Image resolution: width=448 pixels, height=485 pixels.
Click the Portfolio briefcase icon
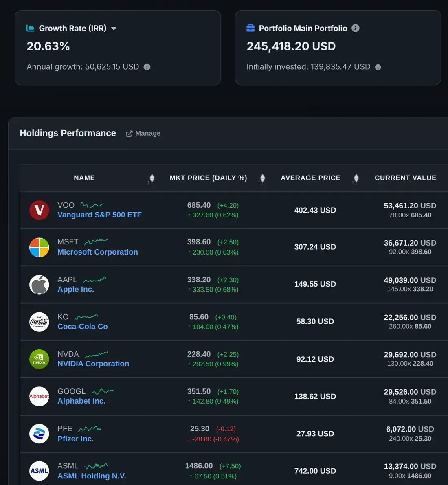[x=250, y=28]
